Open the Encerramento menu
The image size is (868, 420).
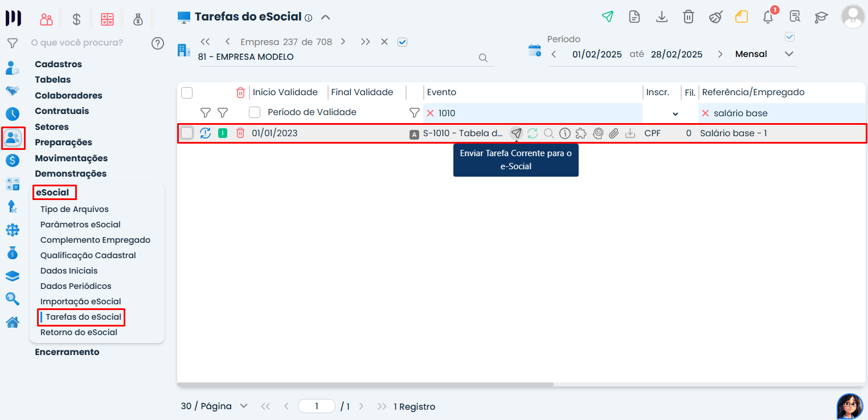click(67, 352)
